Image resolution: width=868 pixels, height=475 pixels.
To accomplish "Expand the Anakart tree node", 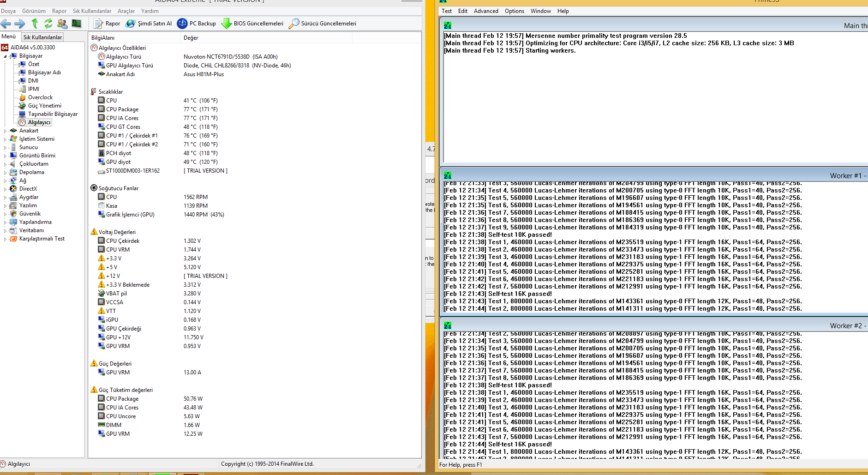I will [x=5, y=131].
